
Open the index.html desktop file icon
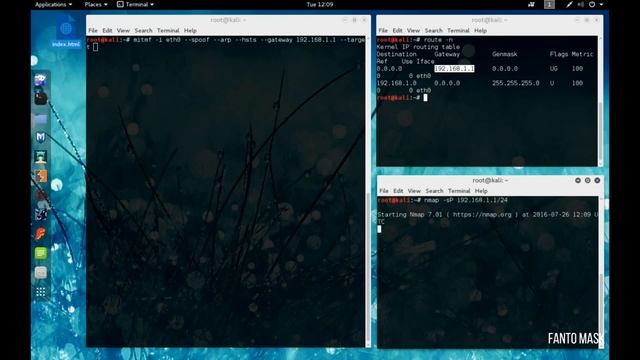[x=66, y=31]
